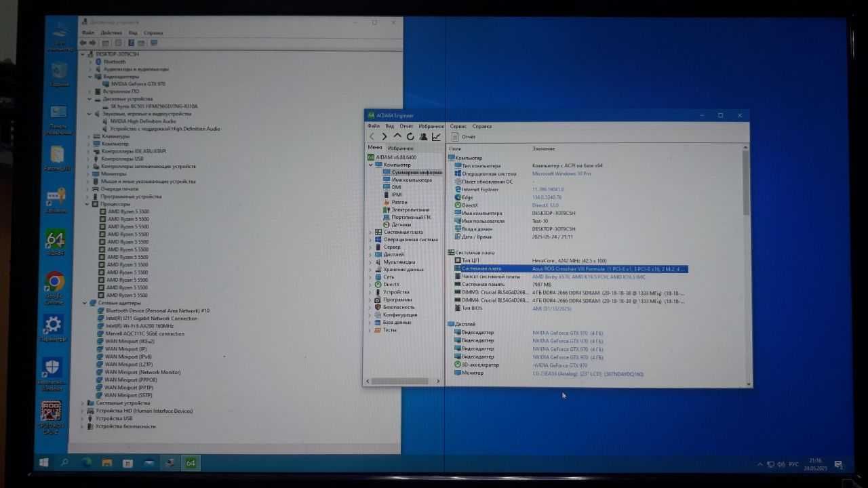Click the DirectX 12.0 value link
Image resolution: width=868 pixels, height=488 pixels.
545,205
